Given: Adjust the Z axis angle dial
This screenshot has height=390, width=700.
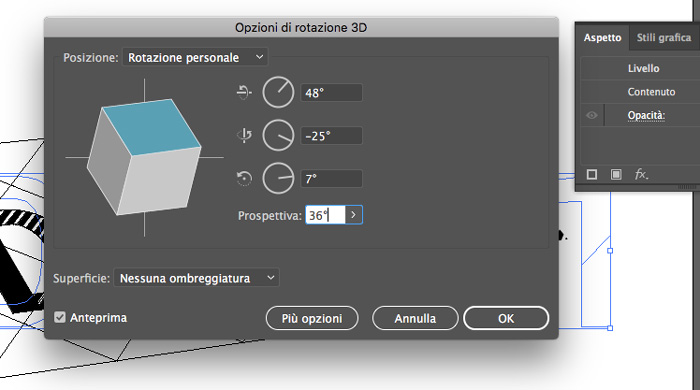Looking at the screenshot, I should pyautogui.click(x=278, y=178).
